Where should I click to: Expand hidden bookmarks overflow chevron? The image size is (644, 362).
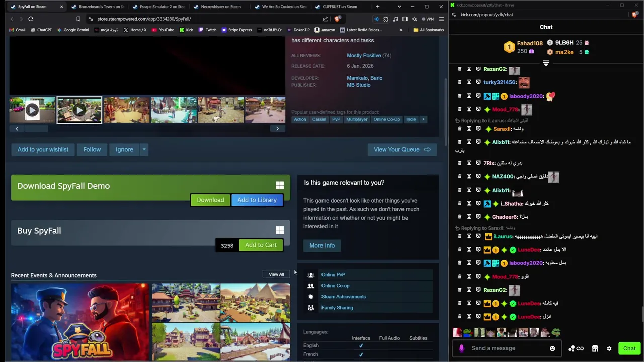401,30
